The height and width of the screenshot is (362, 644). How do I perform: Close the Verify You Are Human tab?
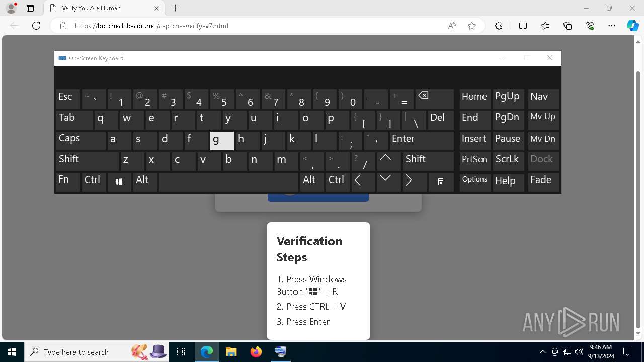156,8
